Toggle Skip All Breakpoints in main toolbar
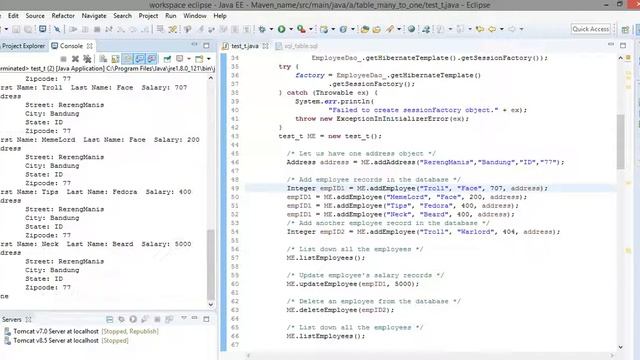The image size is (640, 360). tap(57, 29)
